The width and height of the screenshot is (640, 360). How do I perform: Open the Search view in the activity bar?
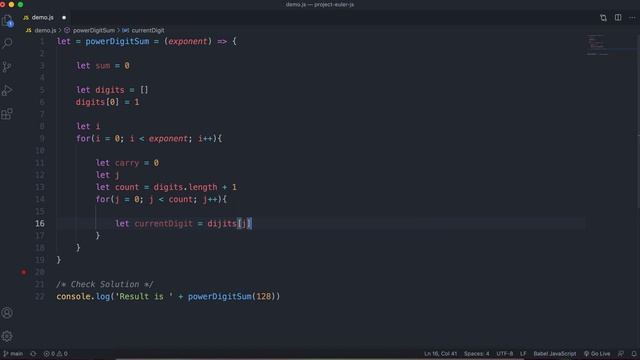[7, 43]
